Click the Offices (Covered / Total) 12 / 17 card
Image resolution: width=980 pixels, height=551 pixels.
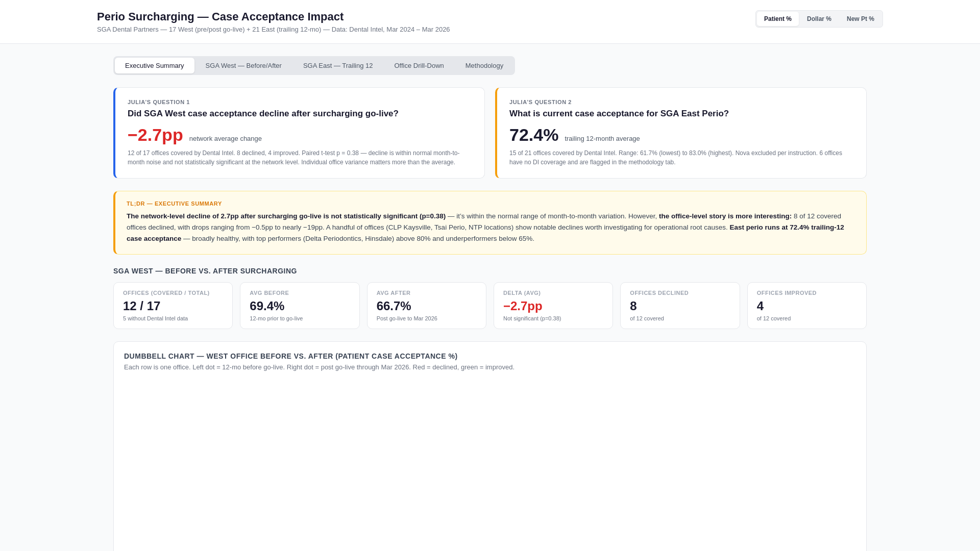(x=173, y=306)
